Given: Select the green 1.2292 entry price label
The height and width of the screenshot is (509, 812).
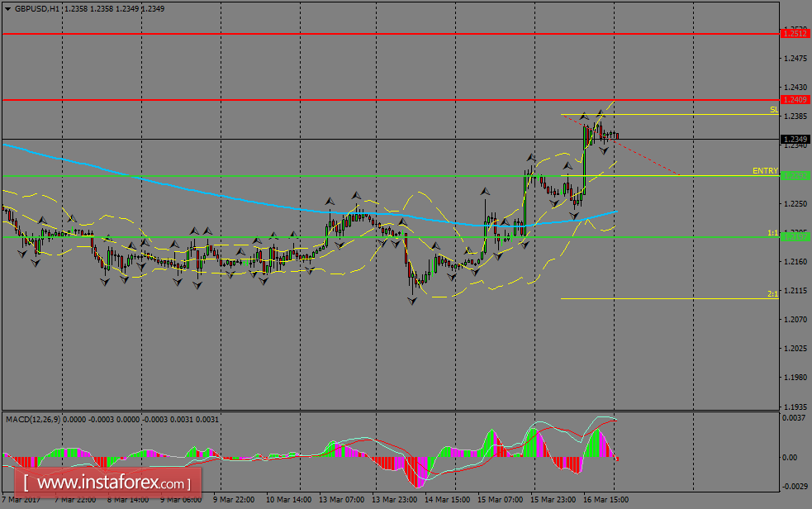Looking at the screenshot, I should click(x=795, y=175).
